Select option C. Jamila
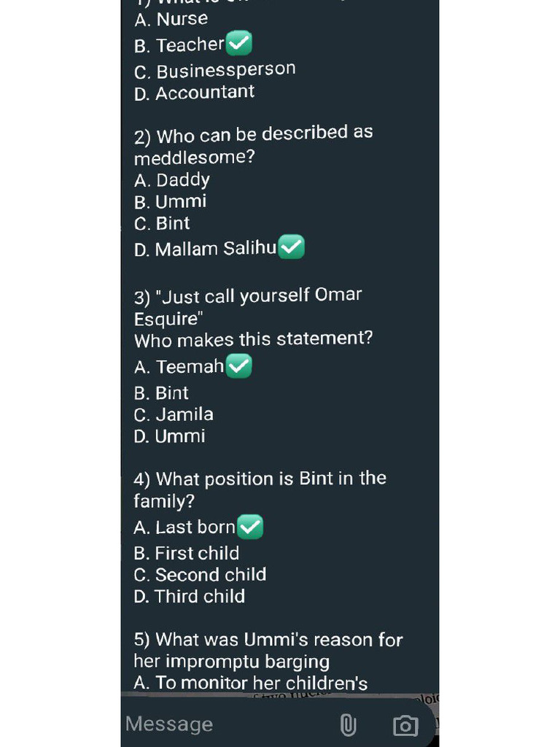 pos(174,414)
